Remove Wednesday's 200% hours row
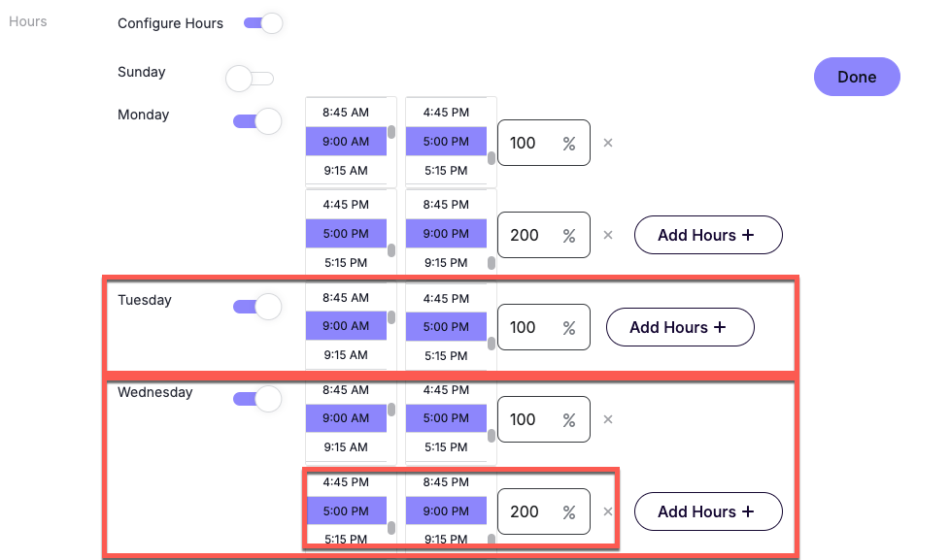This screenshot has width=950, height=560. (608, 511)
